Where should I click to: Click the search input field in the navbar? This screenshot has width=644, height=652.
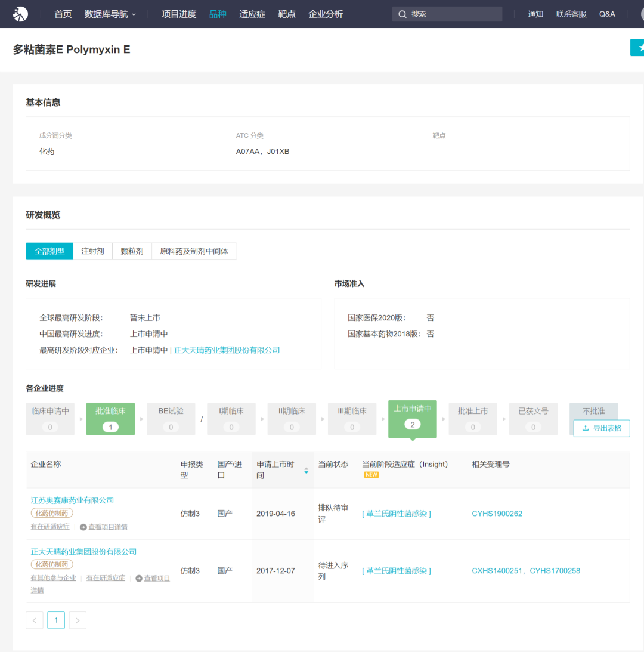click(x=453, y=14)
